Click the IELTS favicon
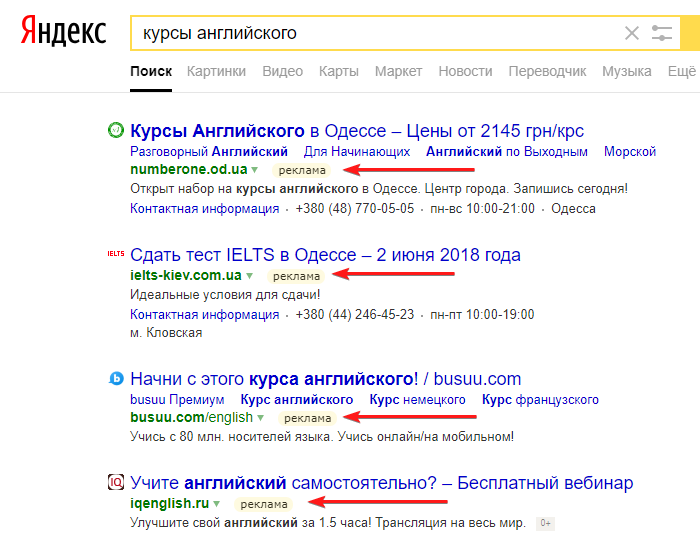Image resolution: width=700 pixels, height=550 pixels. click(116, 254)
